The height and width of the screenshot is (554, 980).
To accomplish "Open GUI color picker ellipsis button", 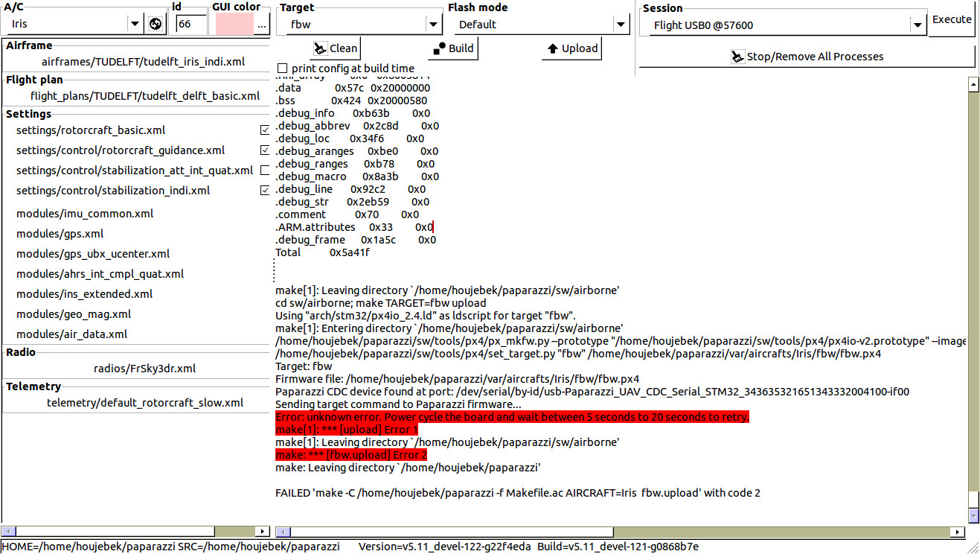I will pos(261,24).
